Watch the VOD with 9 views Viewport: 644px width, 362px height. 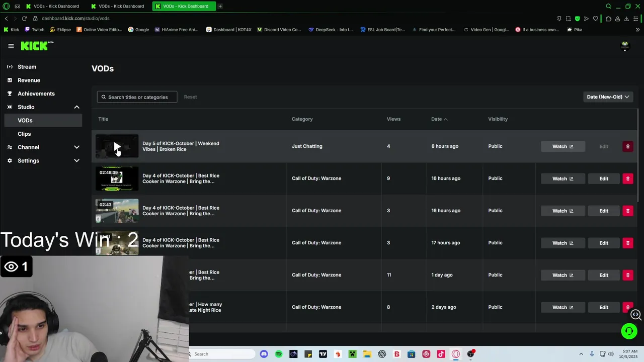(562, 178)
